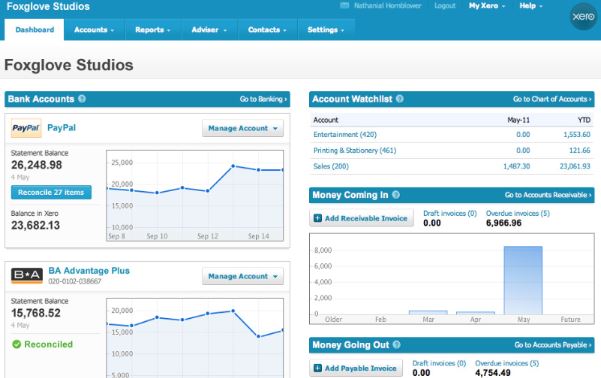
Task: Click plus icon on Add Payable Invoice
Action: 318,368
